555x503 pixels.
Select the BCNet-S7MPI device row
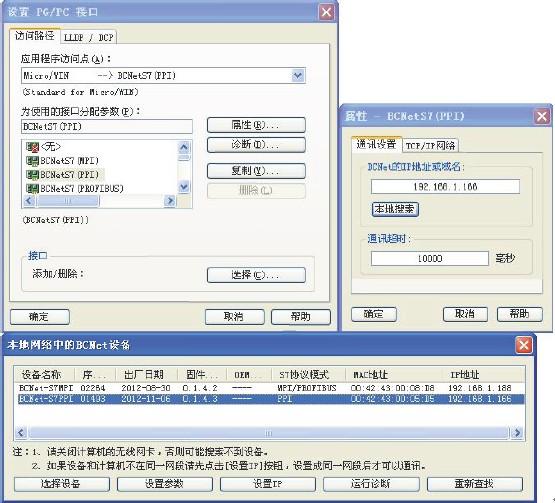[271, 388]
